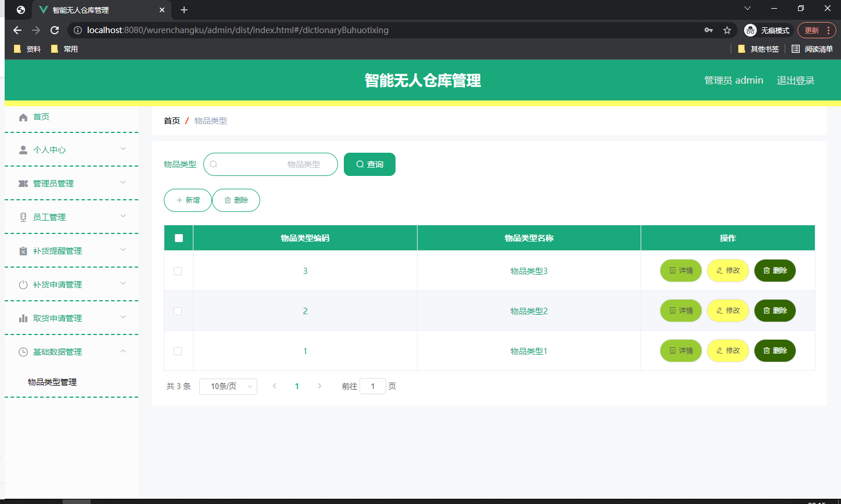Open the tab search dropdown arrow in the title bar
The width and height of the screenshot is (841, 504).
(x=747, y=9)
